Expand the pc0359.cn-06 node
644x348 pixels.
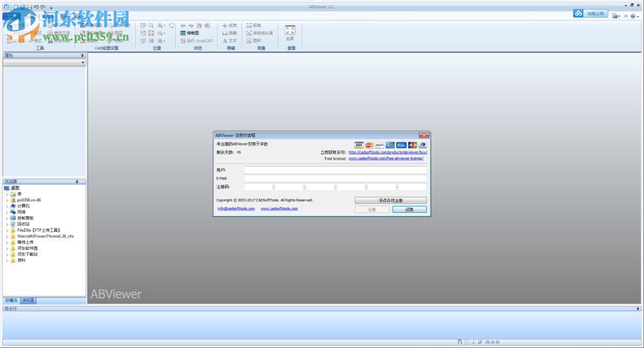click(x=7, y=200)
